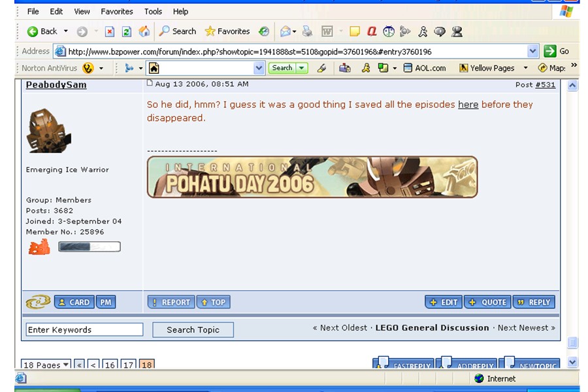Open the Help menu
This screenshot has width=588, height=392.
click(x=180, y=12)
